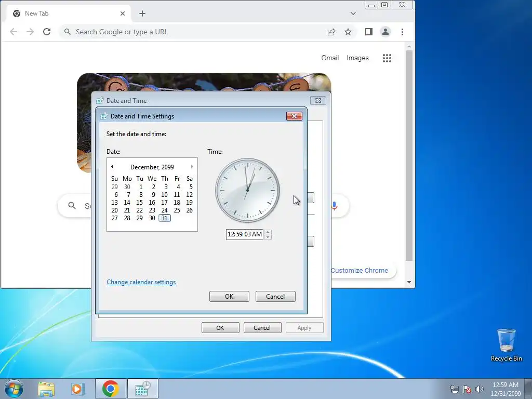This screenshot has width=532, height=399.
Task: Open Chrome profile avatar
Action: point(385,32)
